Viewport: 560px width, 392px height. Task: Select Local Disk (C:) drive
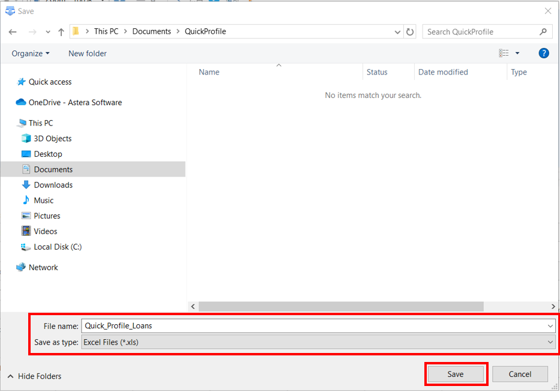(x=57, y=247)
